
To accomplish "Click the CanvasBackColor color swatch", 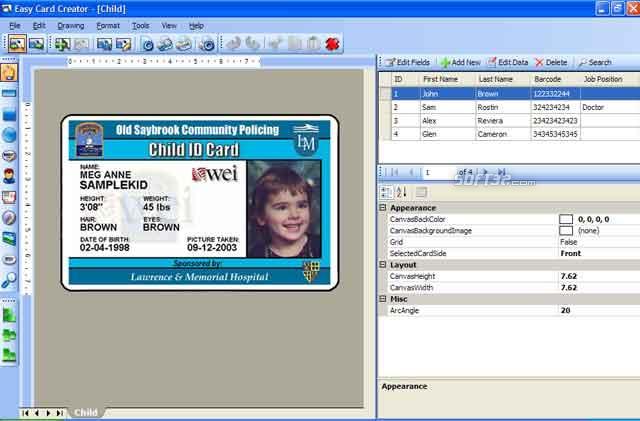I will [x=566, y=218].
